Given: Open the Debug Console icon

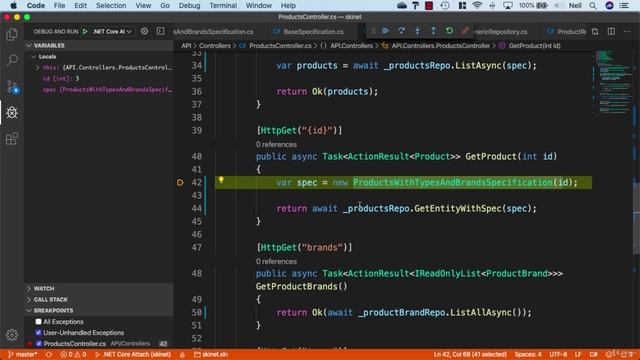Looking at the screenshot, I should pos(160,31).
